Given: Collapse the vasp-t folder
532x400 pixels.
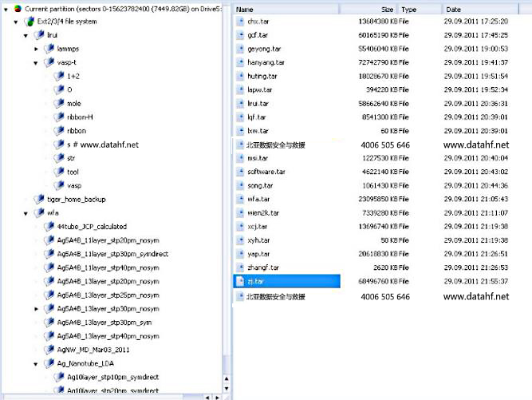Looking at the screenshot, I should pyautogui.click(x=36, y=63).
